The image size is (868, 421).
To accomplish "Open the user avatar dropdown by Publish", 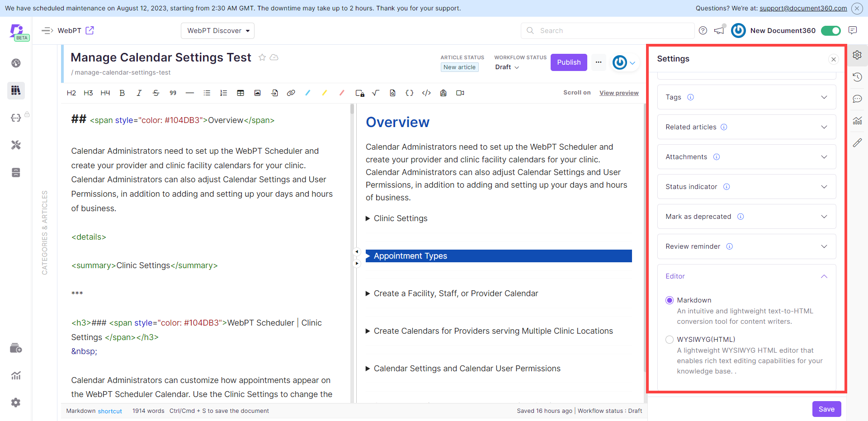I will point(624,62).
